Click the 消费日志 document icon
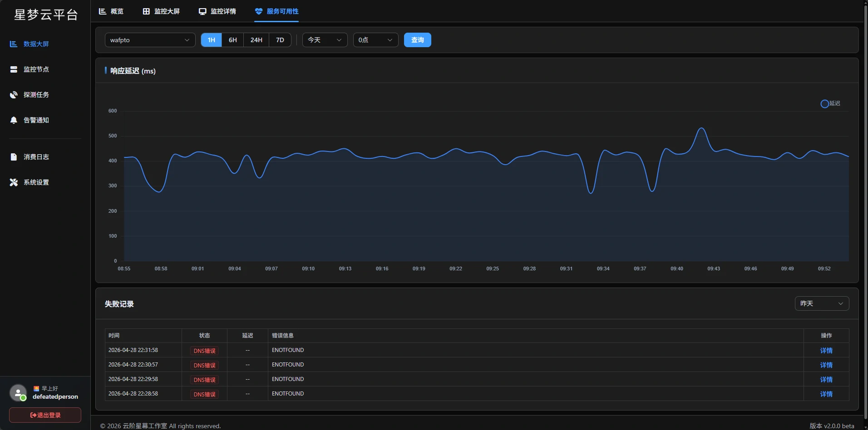 click(14, 157)
